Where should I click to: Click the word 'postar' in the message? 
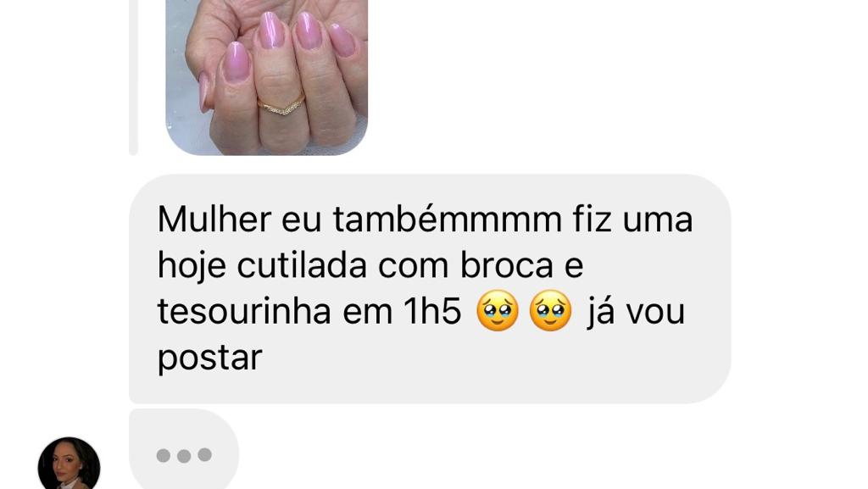(210, 358)
